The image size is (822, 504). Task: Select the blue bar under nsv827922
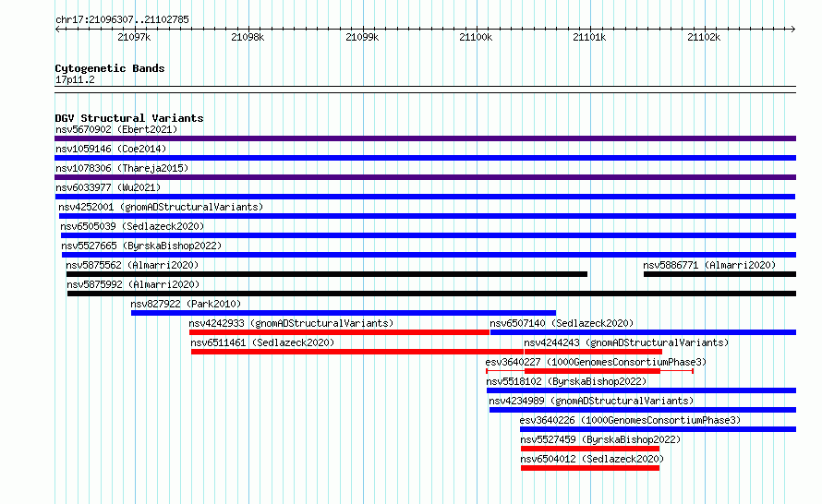344,313
